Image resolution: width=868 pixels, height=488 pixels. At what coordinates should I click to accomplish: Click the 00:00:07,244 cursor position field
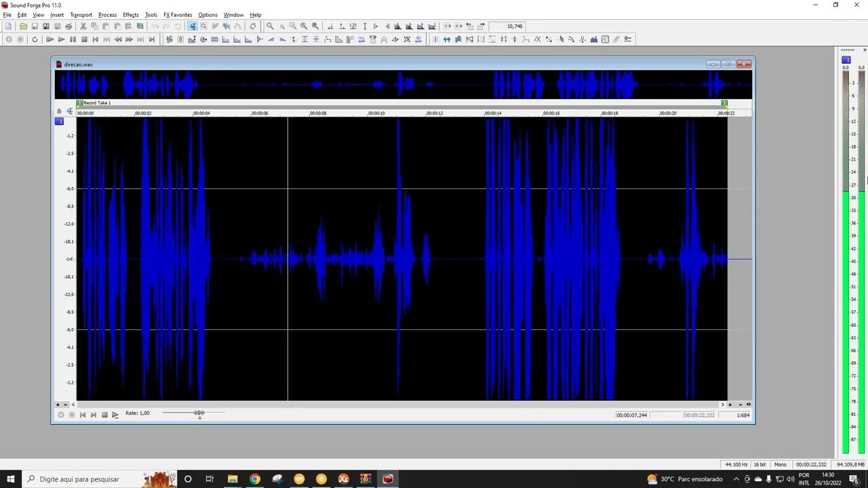(x=632, y=415)
